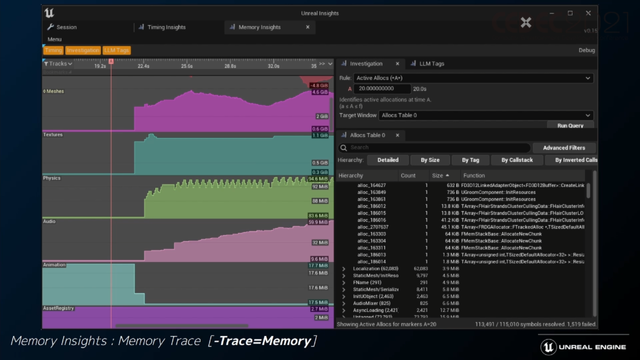Open the Menu item
The image size is (640, 360).
[x=55, y=39]
